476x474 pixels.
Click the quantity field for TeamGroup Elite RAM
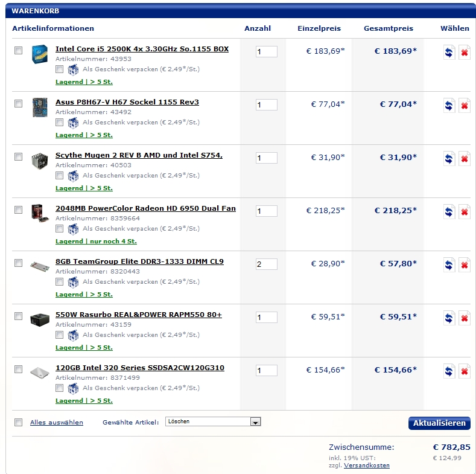pyautogui.click(x=266, y=264)
